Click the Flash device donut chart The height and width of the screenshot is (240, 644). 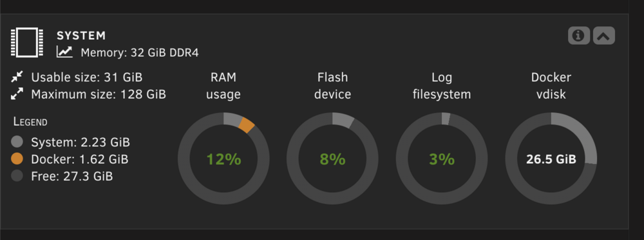point(333,159)
